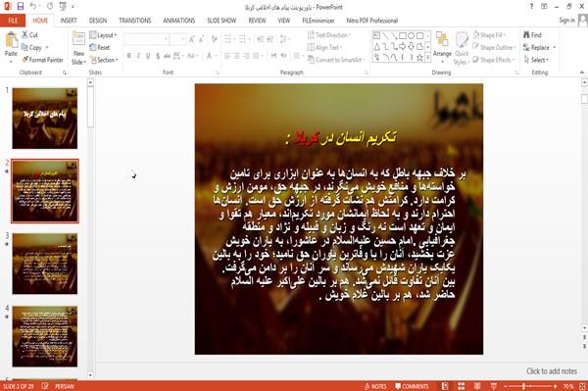Open the TRANSITIONS ribbon tab
The image size is (588, 391).
(135, 21)
